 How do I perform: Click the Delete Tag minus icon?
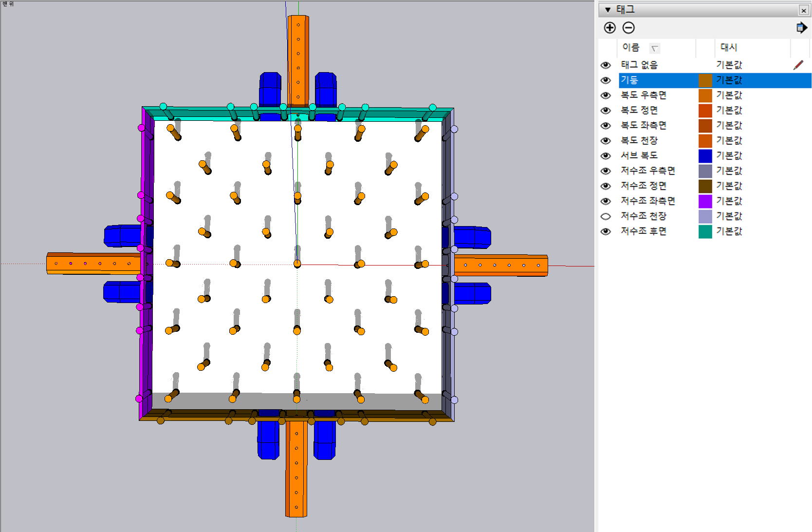628,28
